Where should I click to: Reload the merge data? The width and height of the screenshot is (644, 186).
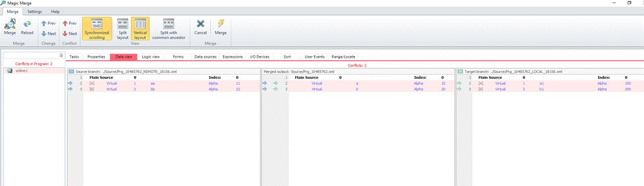[27, 27]
